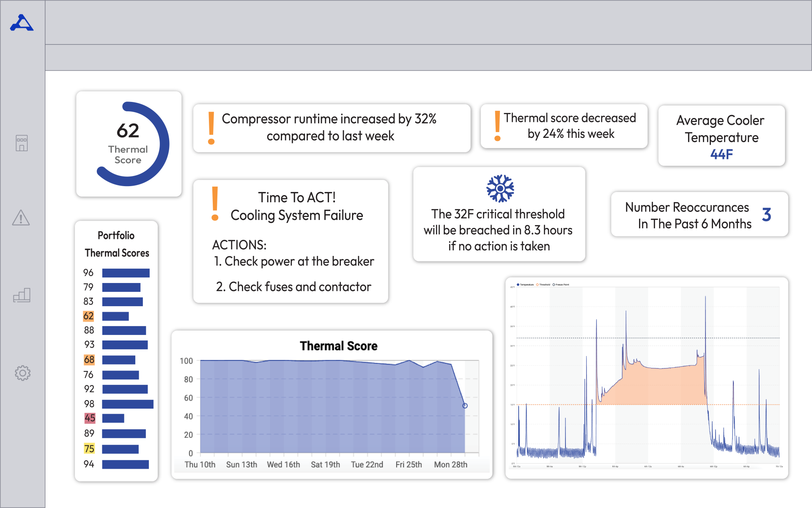Image resolution: width=812 pixels, height=508 pixels.
Task: Toggle the Freeze Point legend series
Action: pos(561,285)
